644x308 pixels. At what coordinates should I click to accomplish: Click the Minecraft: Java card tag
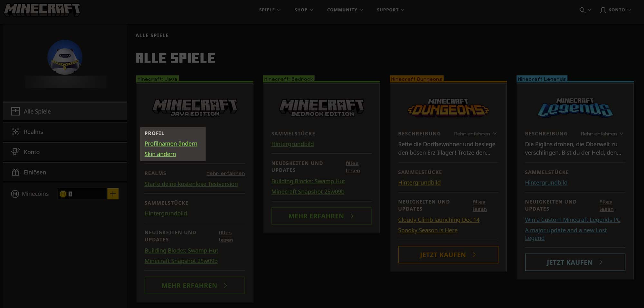pos(157,79)
